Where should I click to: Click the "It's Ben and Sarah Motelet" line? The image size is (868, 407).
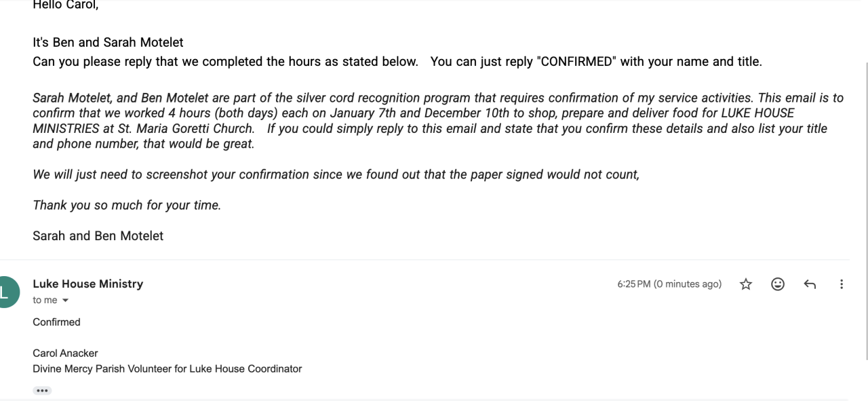(108, 42)
